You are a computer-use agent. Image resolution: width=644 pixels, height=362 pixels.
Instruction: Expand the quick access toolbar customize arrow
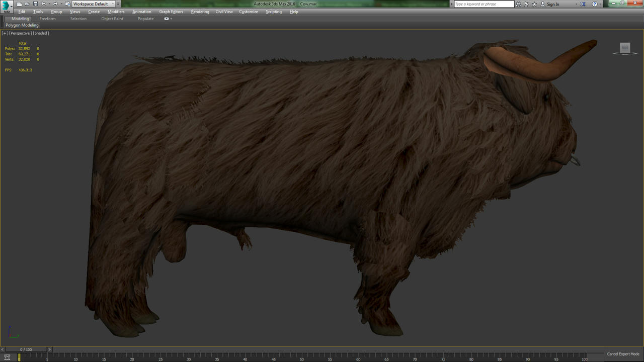(118, 4)
